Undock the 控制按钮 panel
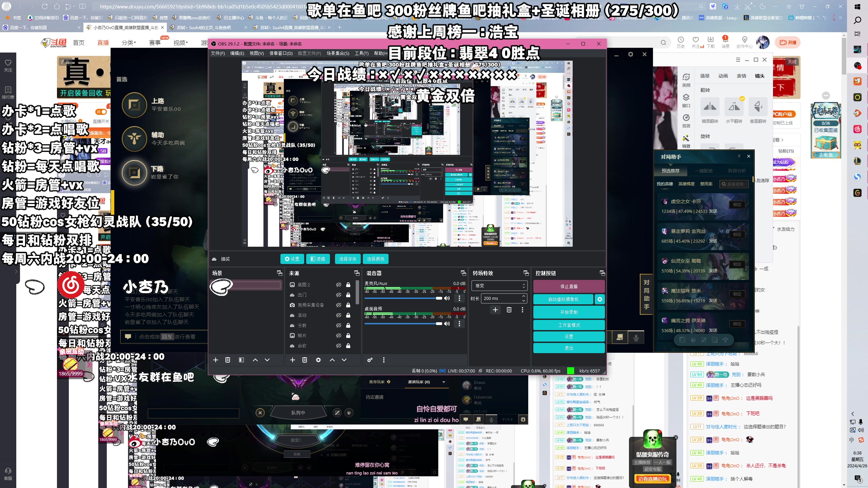The width and height of the screenshot is (868, 488). click(603, 273)
